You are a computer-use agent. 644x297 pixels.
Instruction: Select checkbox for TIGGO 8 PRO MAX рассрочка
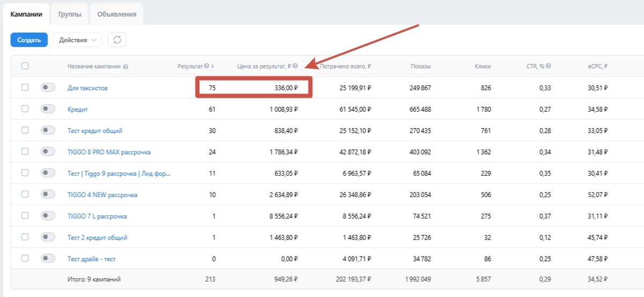pos(25,152)
